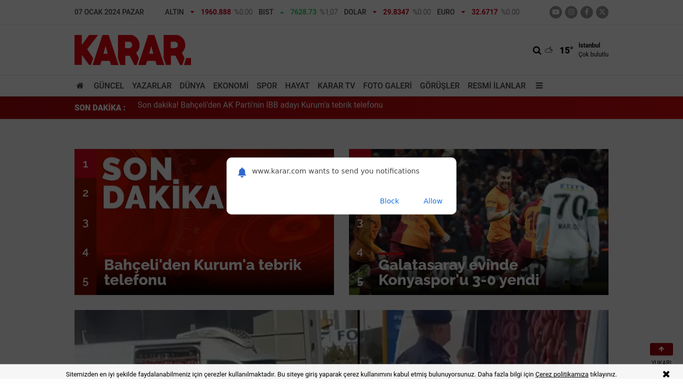Open the hamburger menu icon

tap(539, 86)
